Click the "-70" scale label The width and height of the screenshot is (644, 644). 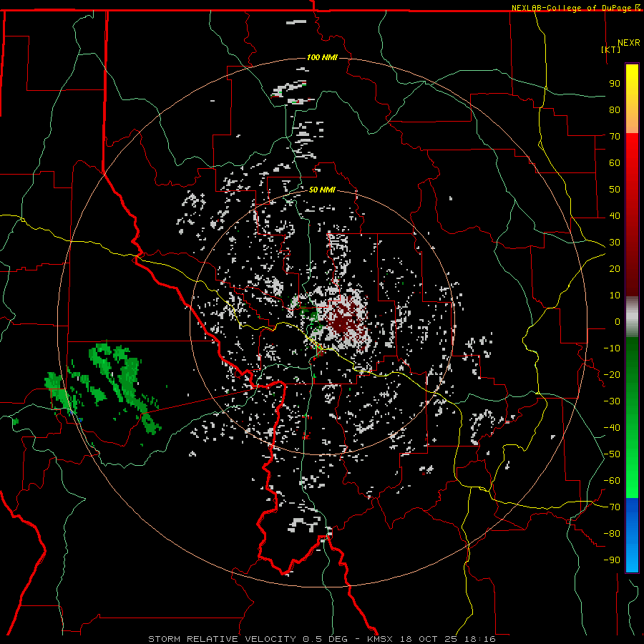[612, 507]
